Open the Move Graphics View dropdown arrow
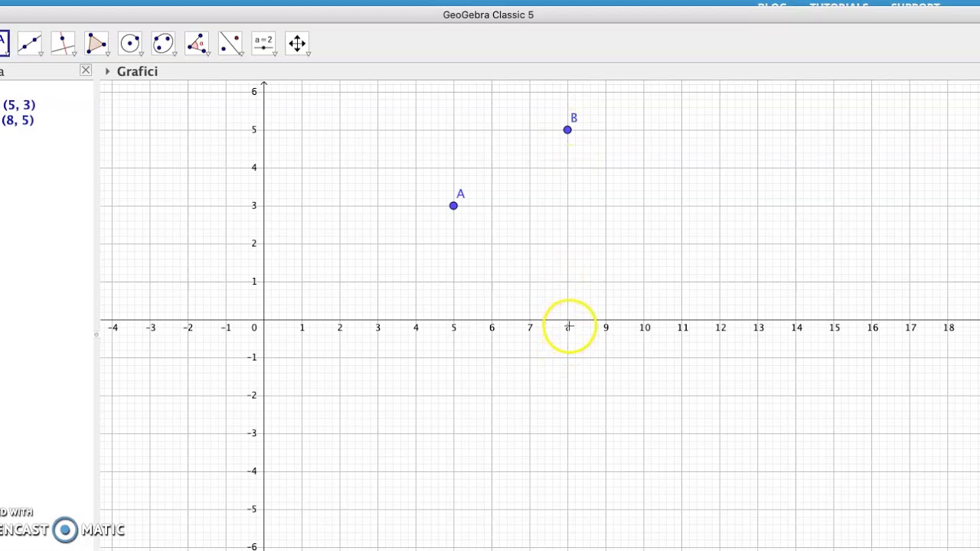Viewport: 980px width, 551px height. pos(308,54)
